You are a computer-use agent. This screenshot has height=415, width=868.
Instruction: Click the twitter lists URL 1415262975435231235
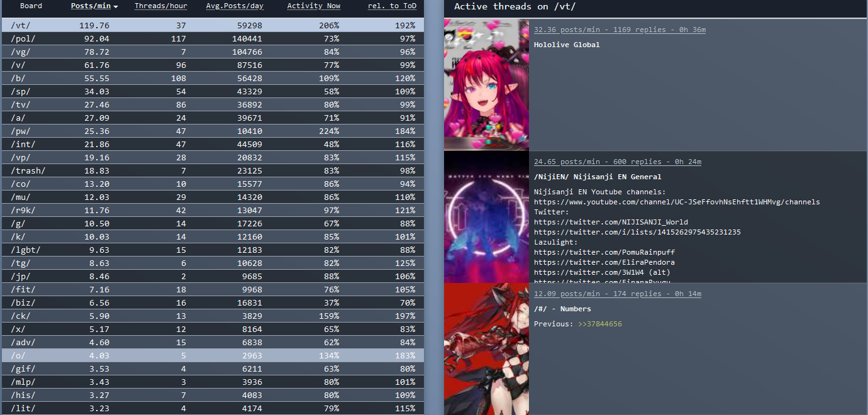tap(637, 233)
